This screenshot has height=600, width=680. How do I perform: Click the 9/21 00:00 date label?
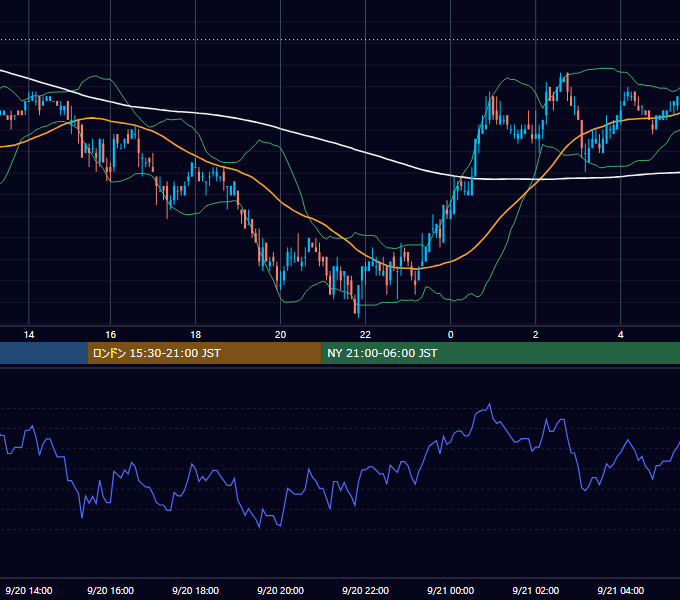[x=451, y=590]
